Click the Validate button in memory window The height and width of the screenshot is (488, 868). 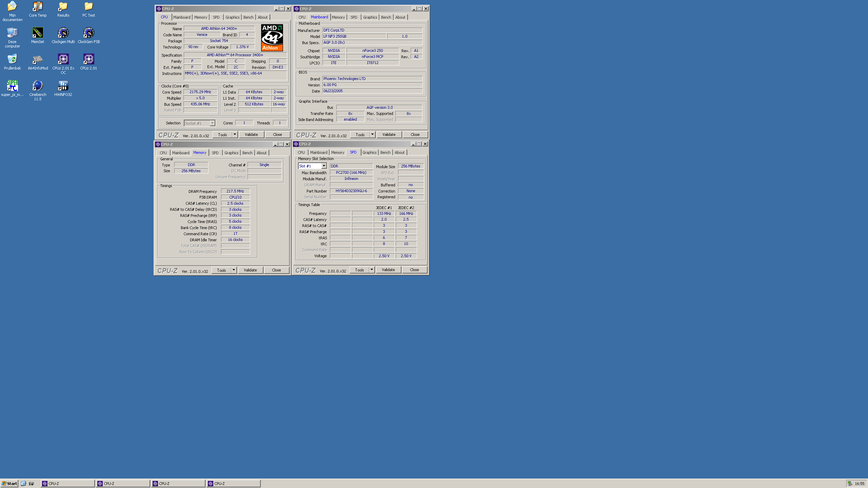point(250,269)
